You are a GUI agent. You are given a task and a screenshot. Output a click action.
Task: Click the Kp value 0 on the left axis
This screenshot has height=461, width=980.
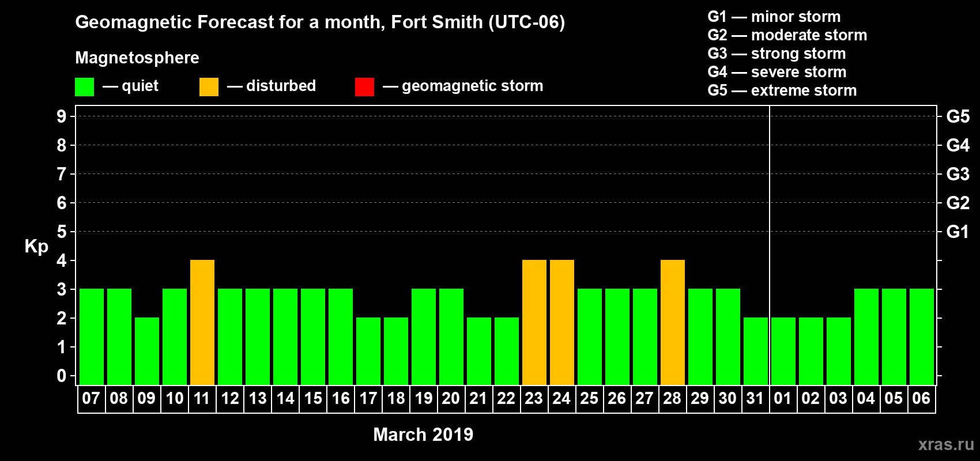pyautogui.click(x=62, y=376)
